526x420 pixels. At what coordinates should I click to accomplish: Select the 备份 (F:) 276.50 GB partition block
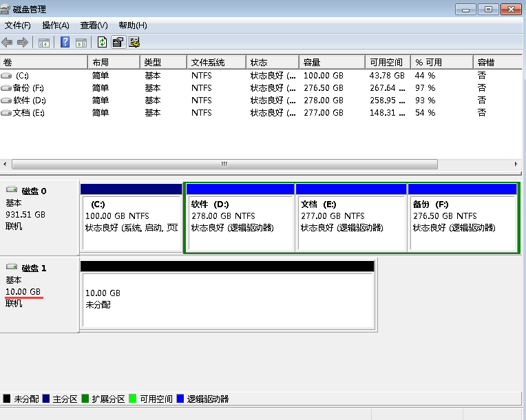click(x=462, y=218)
